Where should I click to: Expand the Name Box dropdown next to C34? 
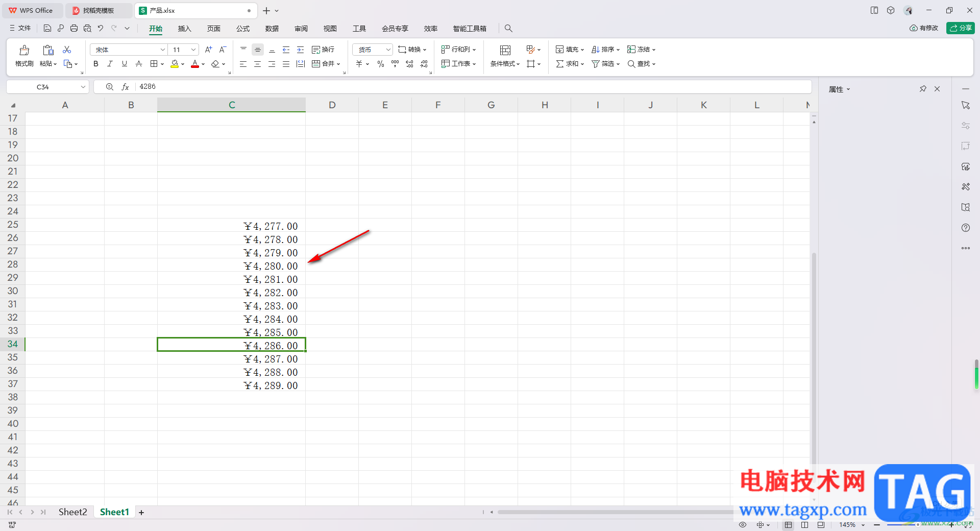(83, 87)
